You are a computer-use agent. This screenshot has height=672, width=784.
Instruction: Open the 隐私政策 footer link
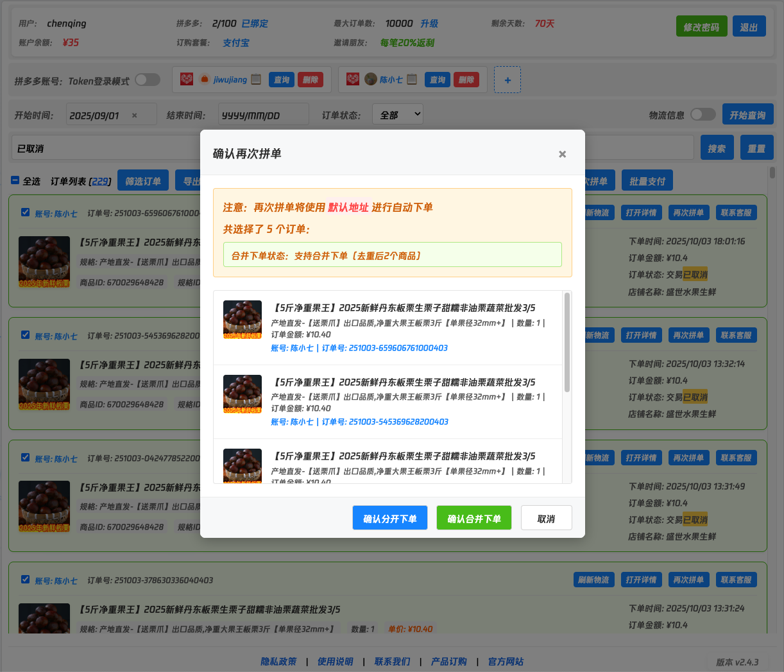click(x=278, y=661)
